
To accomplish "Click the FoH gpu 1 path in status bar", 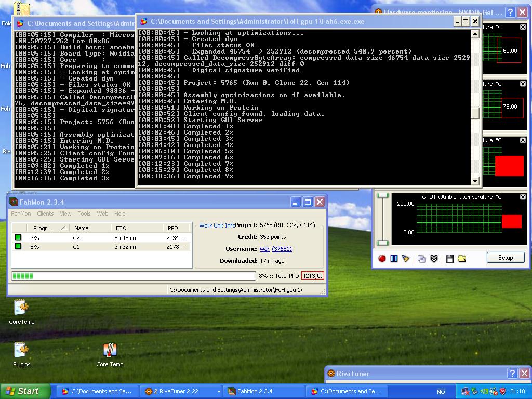I will pos(236,290).
